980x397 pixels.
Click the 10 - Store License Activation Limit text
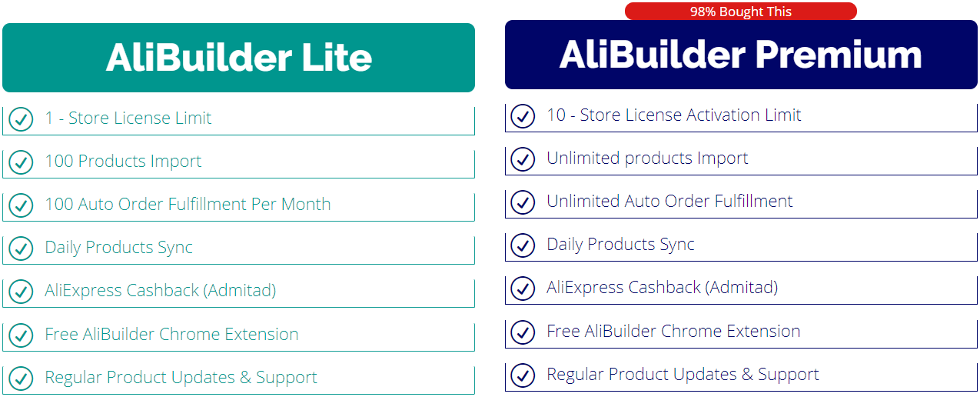click(673, 115)
